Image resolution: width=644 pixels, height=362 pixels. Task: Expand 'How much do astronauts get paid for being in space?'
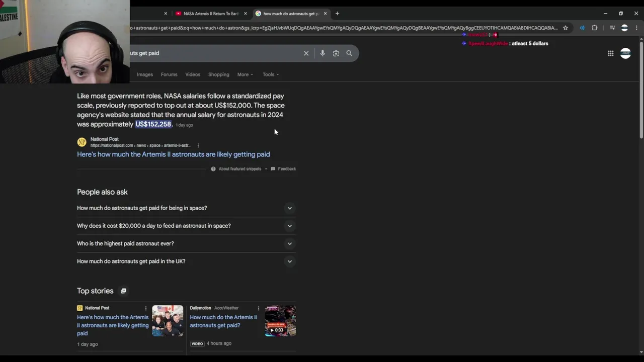(x=186, y=208)
